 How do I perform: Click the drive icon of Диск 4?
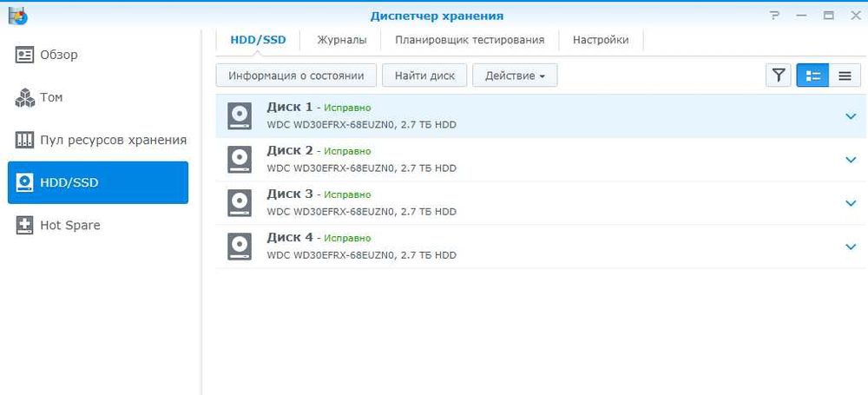click(x=240, y=247)
